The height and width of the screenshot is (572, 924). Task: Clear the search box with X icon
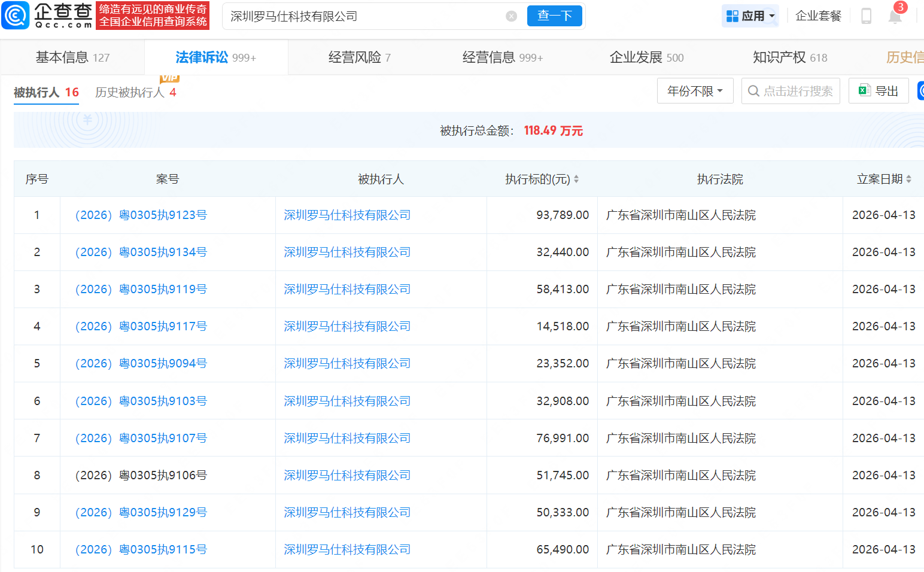tap(511, 16)
